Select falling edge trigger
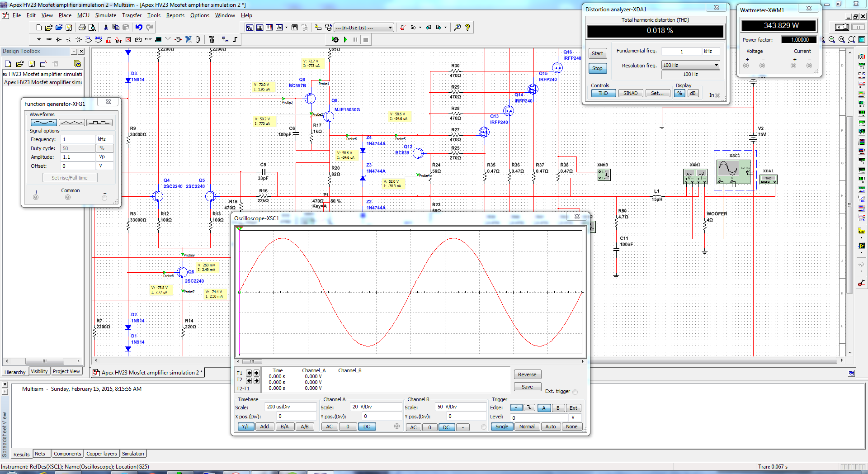Viewport: 868px width, 474px height. [530, 408]
